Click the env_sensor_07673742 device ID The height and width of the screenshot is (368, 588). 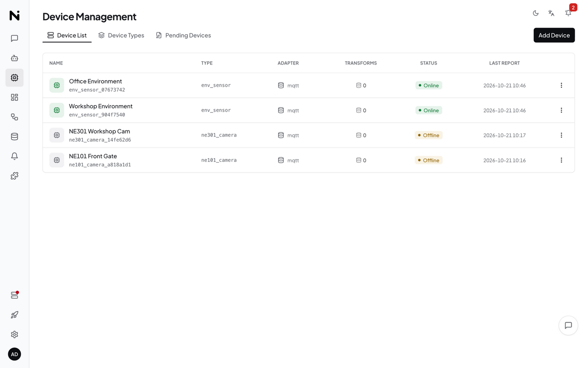tap(97, 90)
